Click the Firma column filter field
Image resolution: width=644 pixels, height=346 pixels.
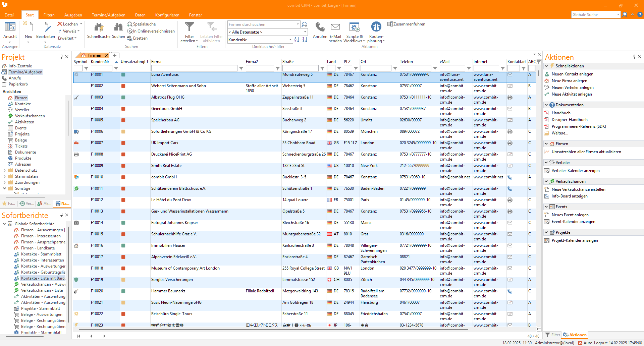pos(194,68)
